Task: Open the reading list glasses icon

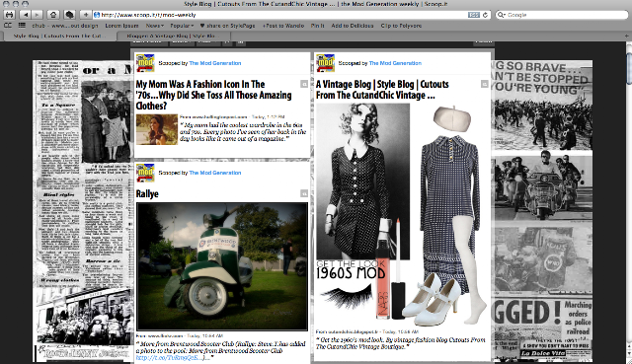Action: click(8, 26)
